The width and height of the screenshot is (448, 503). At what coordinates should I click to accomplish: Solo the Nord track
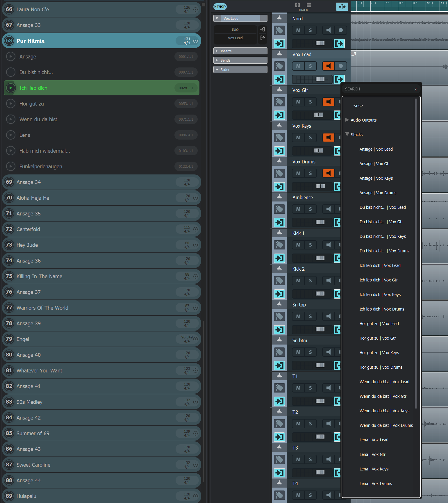tap(310, 30)
